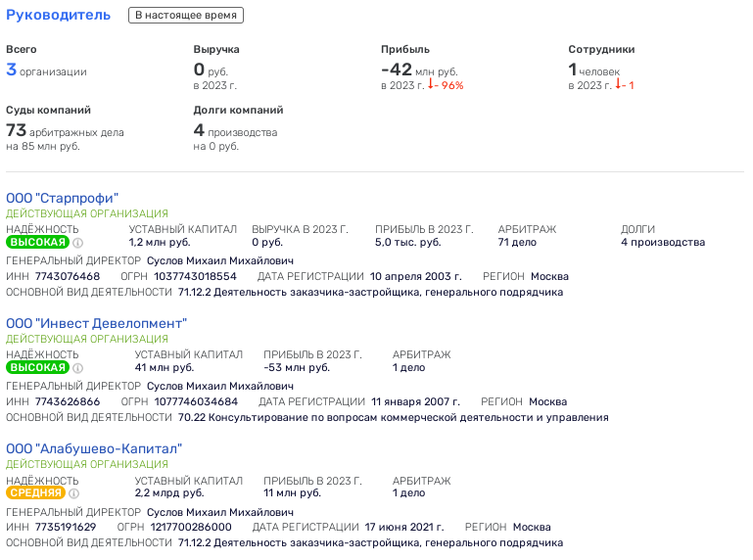
Task: Click the red "96%" profit decline indicator
Action: [447, 85]
